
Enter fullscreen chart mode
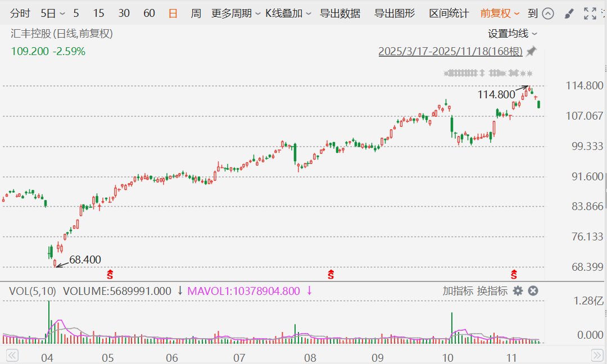[x=590, y=13]
